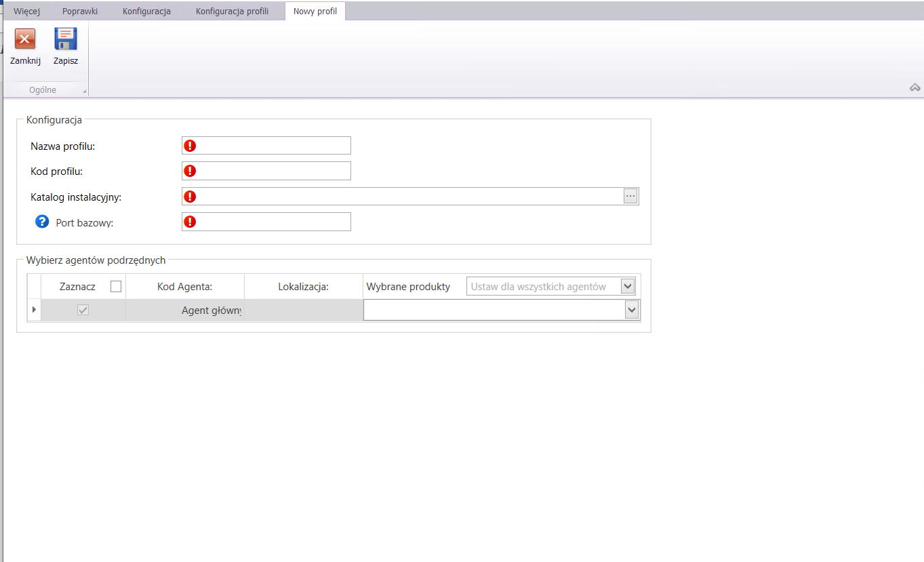Click the Zaznacz column header text
Viewport: 924px width, 562px height.
77,287
